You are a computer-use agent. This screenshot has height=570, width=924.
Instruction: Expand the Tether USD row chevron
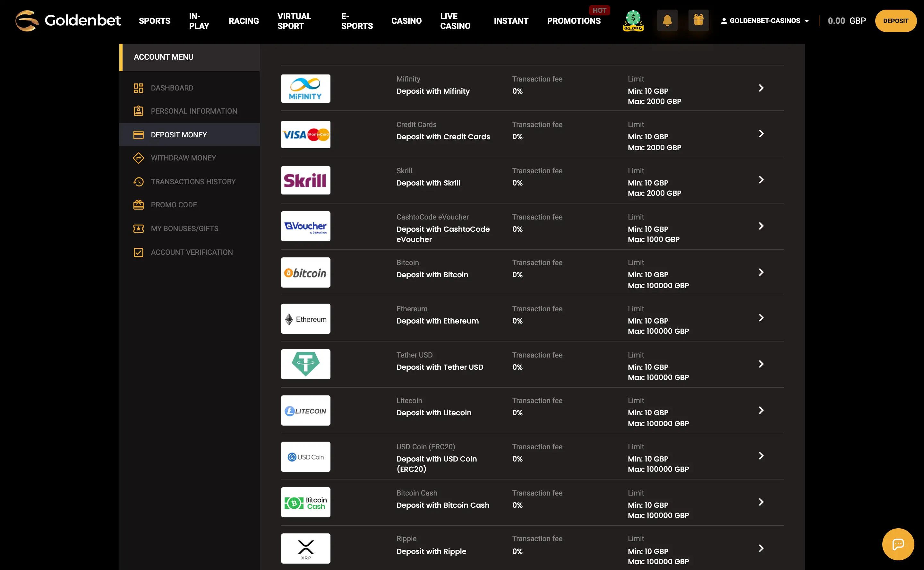tap(761, 364)
